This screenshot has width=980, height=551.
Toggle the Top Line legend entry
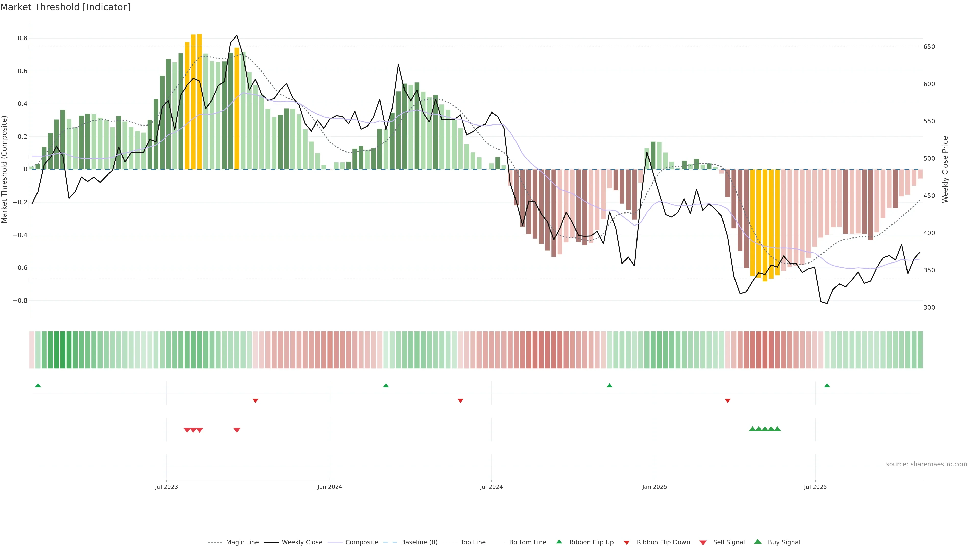tap(473, 542)
